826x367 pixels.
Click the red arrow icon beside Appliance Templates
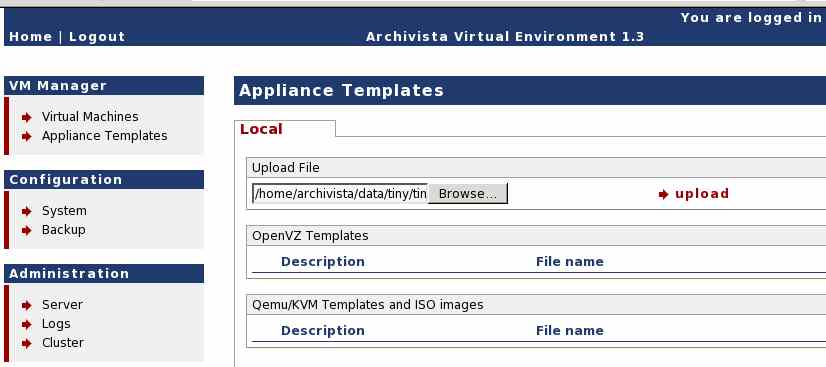click(x=27, y=136)
